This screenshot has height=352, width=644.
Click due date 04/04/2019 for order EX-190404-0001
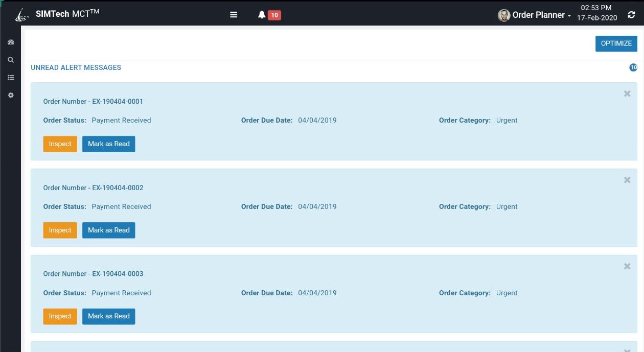coord(317,121)
